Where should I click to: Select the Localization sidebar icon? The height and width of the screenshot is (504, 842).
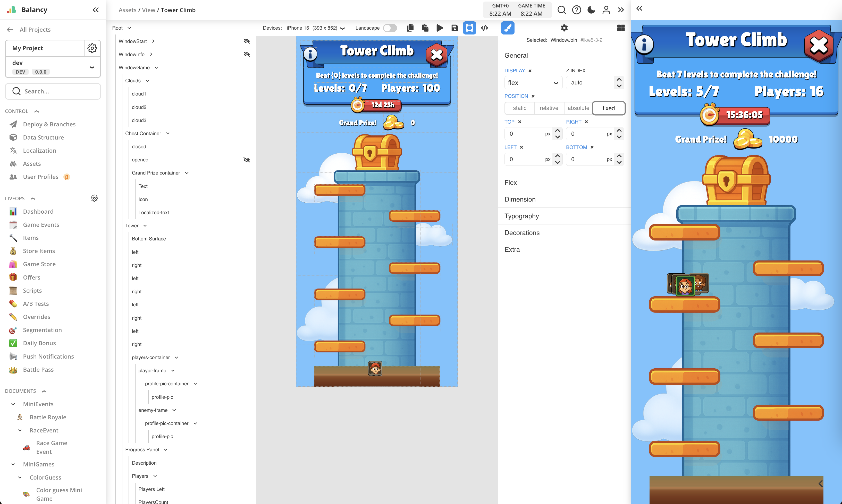click(13, 150)
